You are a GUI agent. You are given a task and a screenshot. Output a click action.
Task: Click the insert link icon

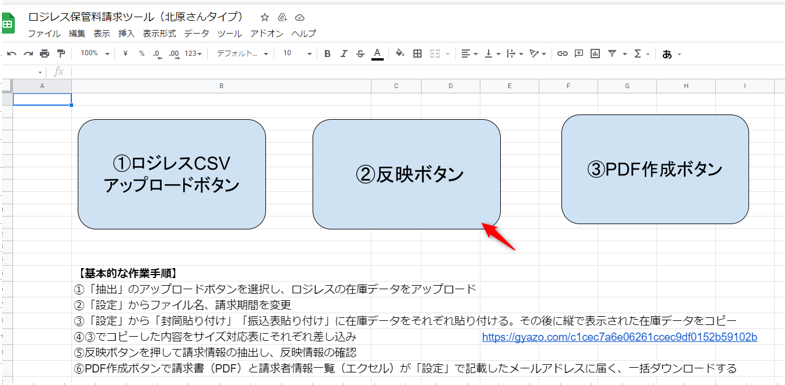(562, 54)
